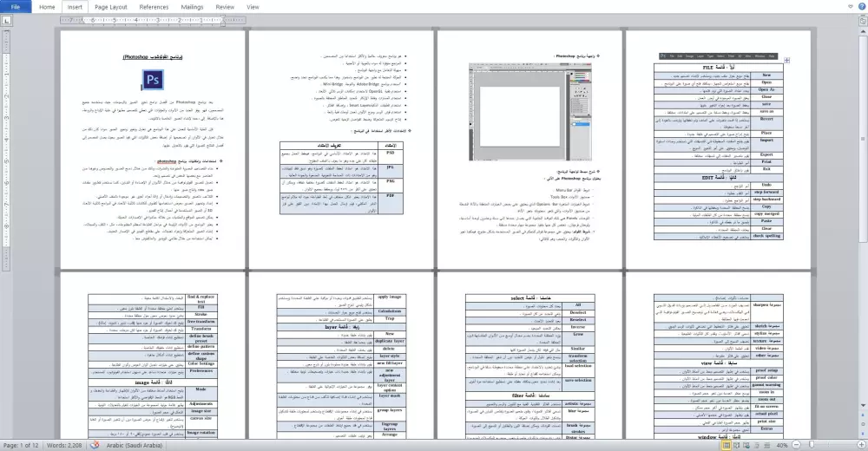868x451 pixels.
Task: Click Arabic (Saudi Arabia) language indicator
Action: (x=134, y=445)
